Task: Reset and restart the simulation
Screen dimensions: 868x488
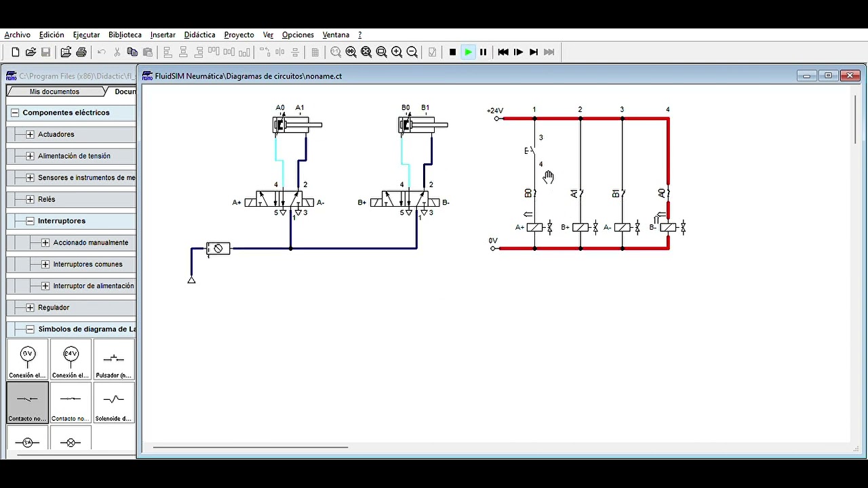Action: 503,52
